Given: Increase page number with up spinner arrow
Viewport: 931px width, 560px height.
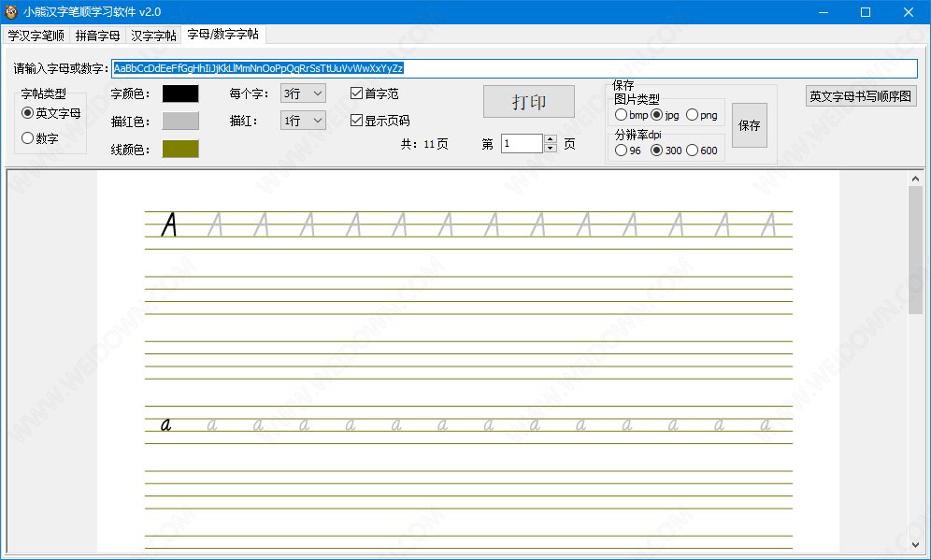Looking at the screenshot, I should 551,139.
